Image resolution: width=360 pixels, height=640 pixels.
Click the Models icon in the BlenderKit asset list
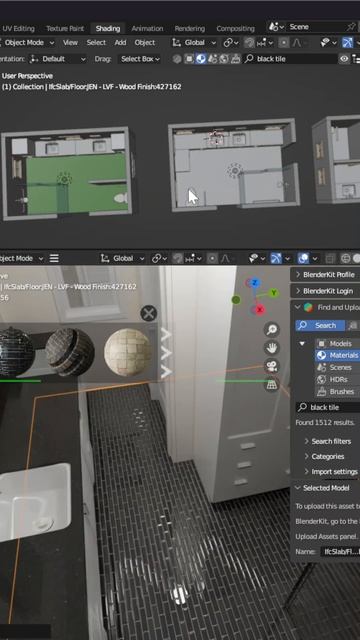[x=322, y=344]
